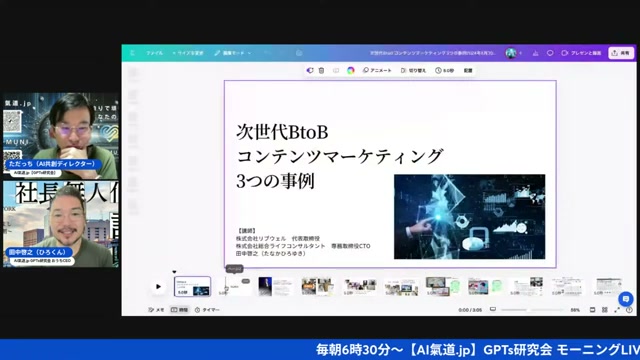Screen dimensions: 640x360
Task: Select the ninth slide thumbnail
Action: (527, 287)
